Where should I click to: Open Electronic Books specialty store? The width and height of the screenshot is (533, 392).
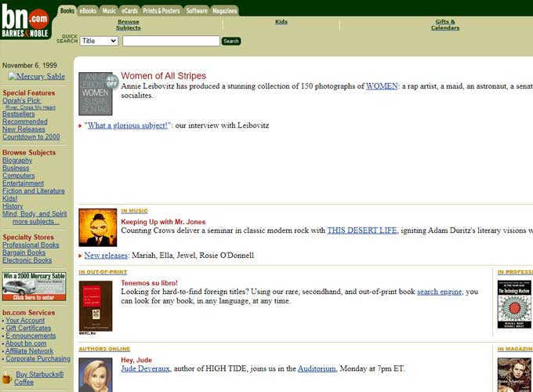27,260
